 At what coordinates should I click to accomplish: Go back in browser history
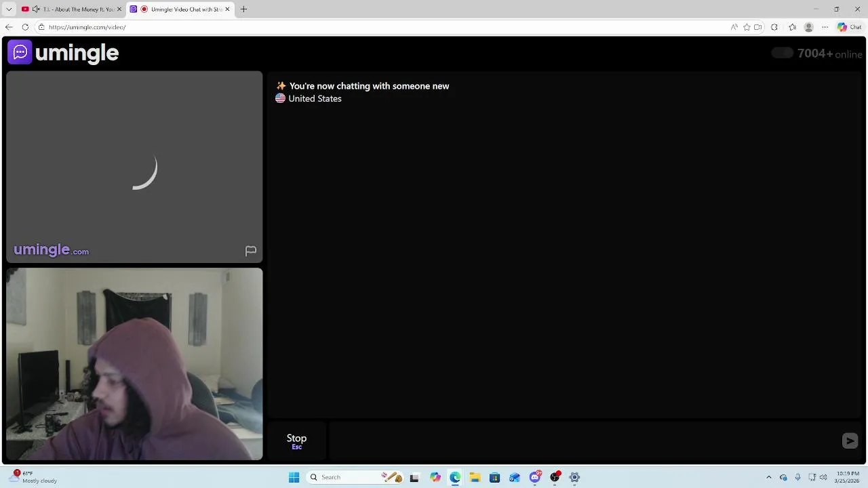pyautogui.click(x=9, y=27)
